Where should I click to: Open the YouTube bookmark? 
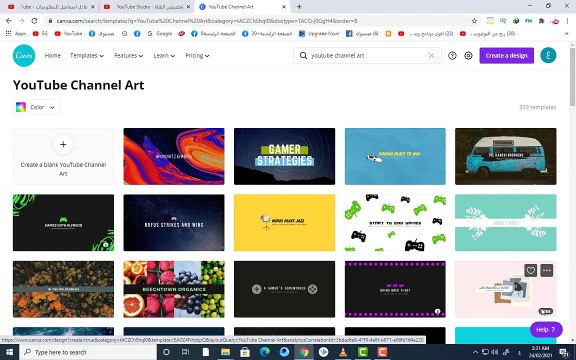point(68,33)
